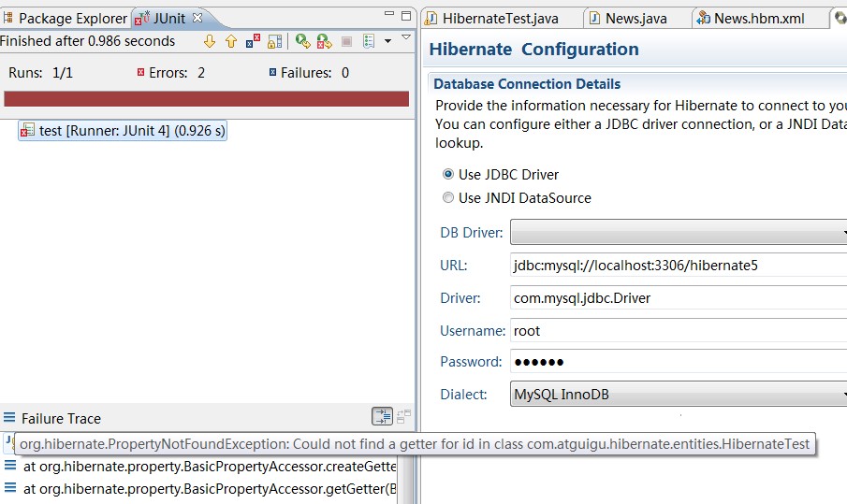Screen dimensions: 847x504
Task: Select the createGetter stack trace line
Action: [x=211, y=467]
